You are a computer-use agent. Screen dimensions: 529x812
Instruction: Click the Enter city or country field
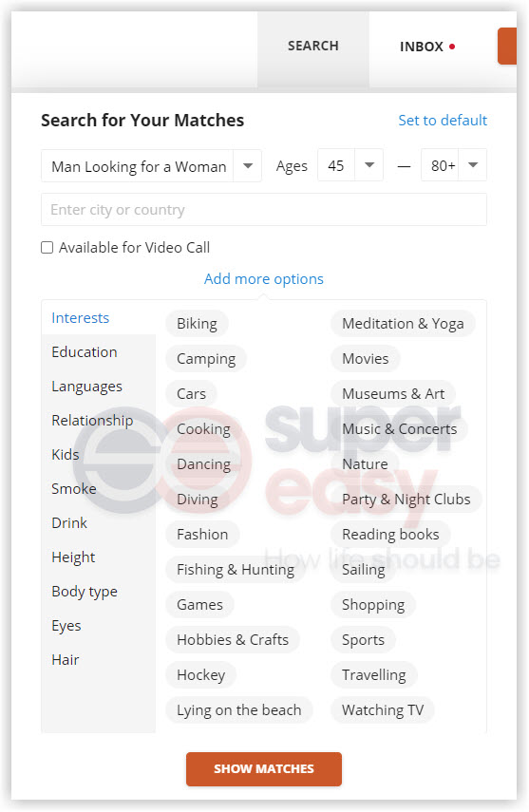(264, 210)
